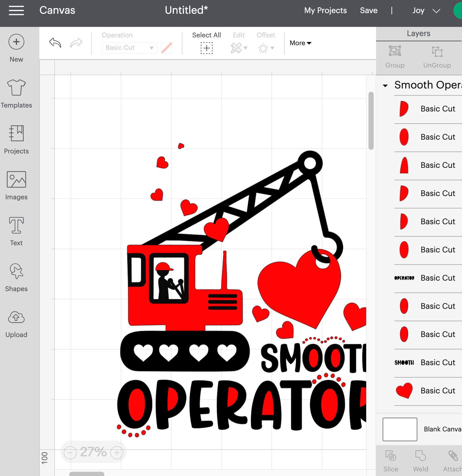Click the UnGroup icon
462x476 pixels.
click(436, 56)
